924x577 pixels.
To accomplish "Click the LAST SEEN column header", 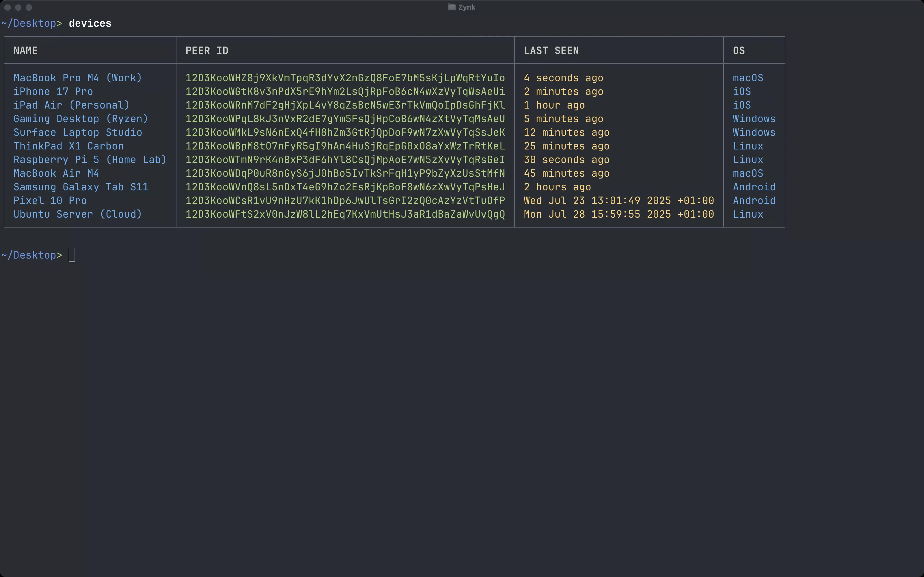I will (x=551, y=51).
